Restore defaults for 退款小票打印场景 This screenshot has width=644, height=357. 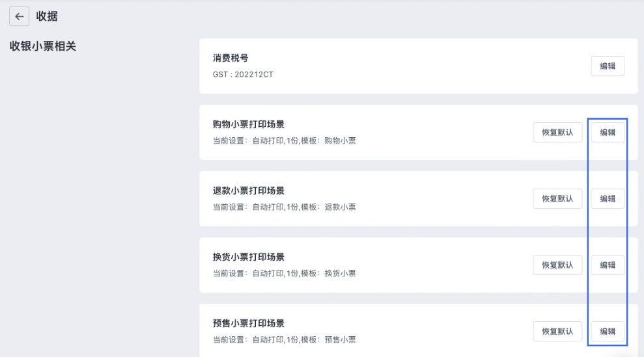[557, 198]
